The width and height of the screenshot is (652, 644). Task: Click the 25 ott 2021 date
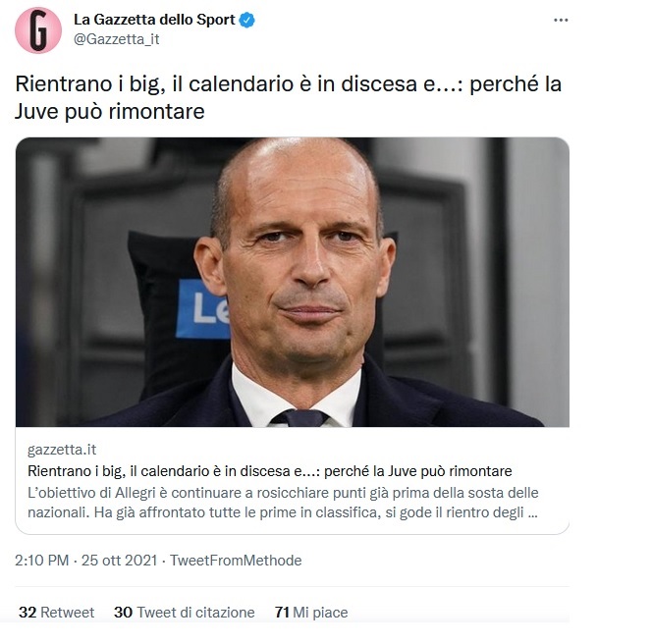[120, 560]
